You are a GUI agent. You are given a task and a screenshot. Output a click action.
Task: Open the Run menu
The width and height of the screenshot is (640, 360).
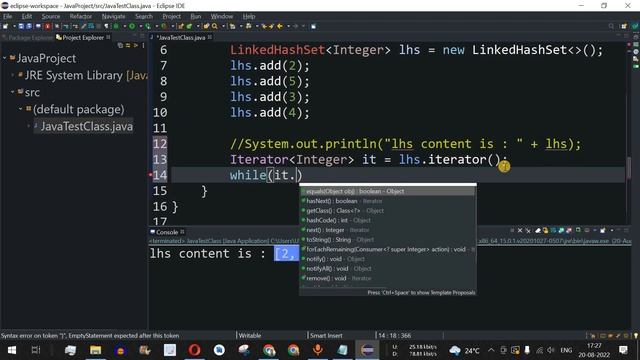(x=196, y=16)
